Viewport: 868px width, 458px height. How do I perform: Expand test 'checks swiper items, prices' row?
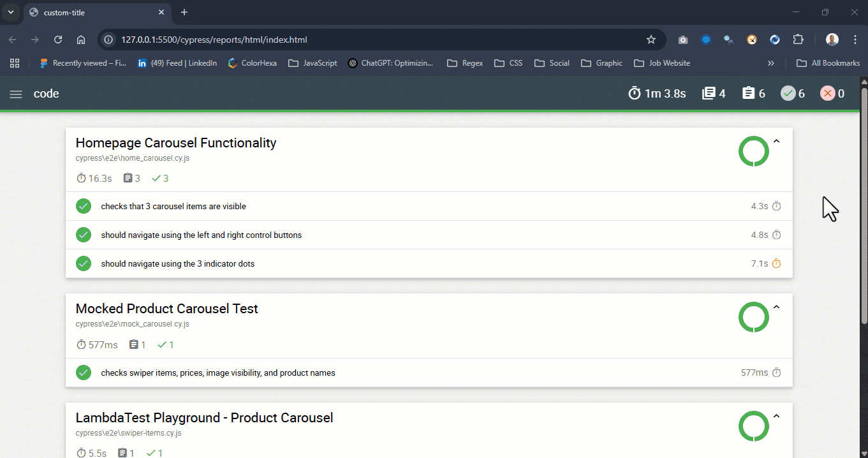[x=217, y=373]
